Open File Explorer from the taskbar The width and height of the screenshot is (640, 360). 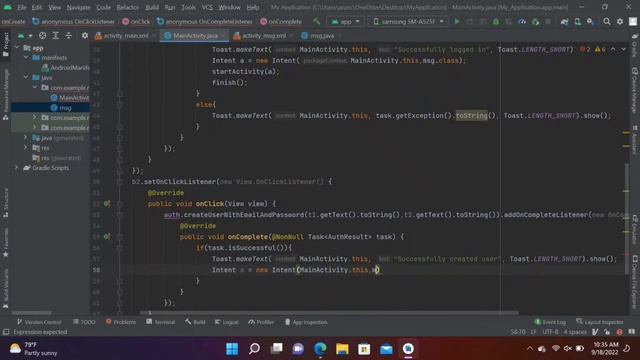[x=342, y=349]
